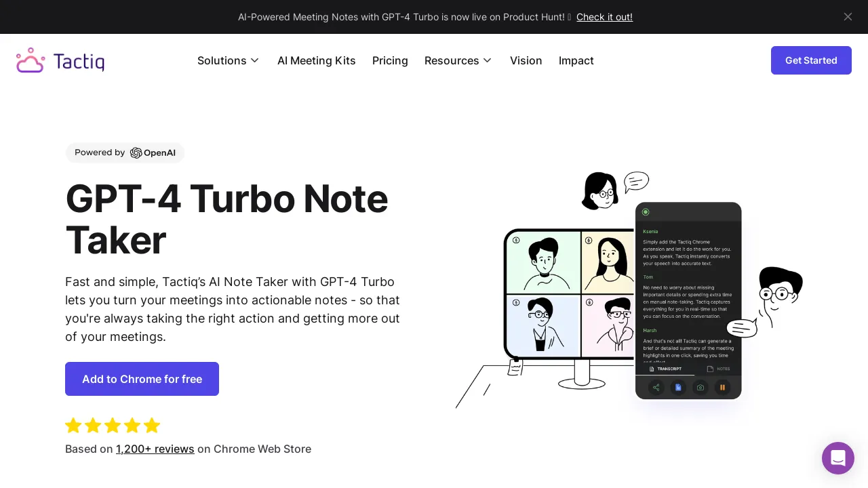868x488 pixels.
Task: Open the live chat bubble
Action: 838,458
